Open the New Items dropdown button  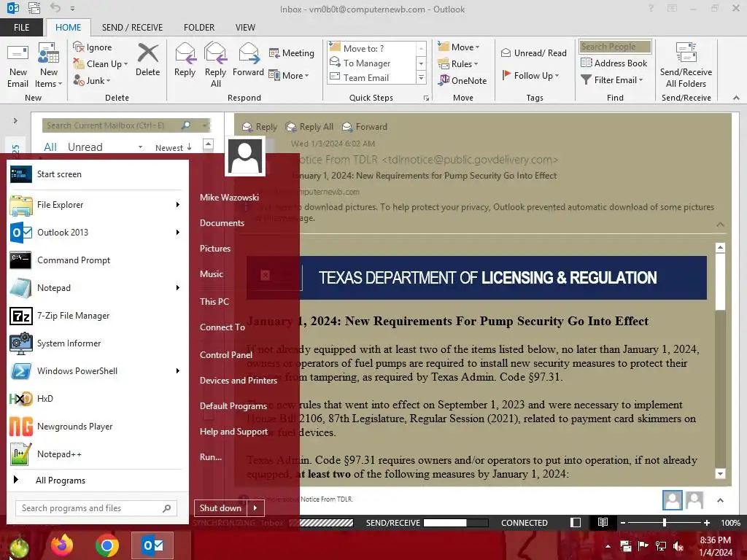[x=49, y=66]
